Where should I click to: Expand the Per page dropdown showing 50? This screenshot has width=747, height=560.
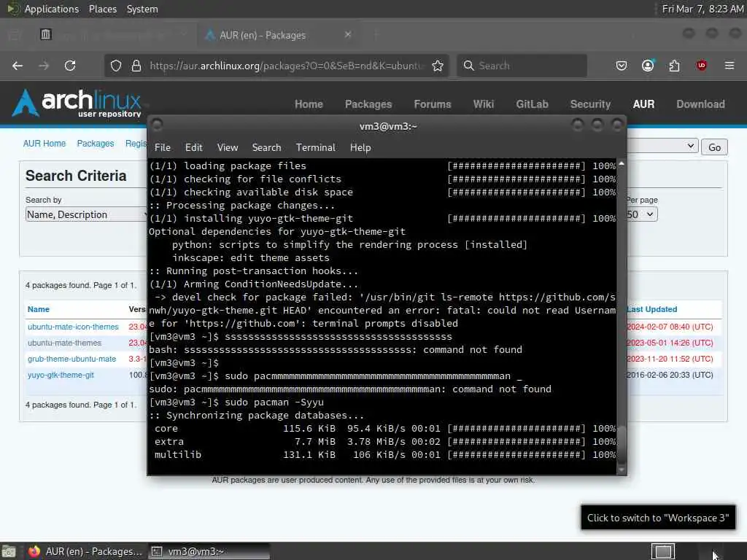point(641,214)
